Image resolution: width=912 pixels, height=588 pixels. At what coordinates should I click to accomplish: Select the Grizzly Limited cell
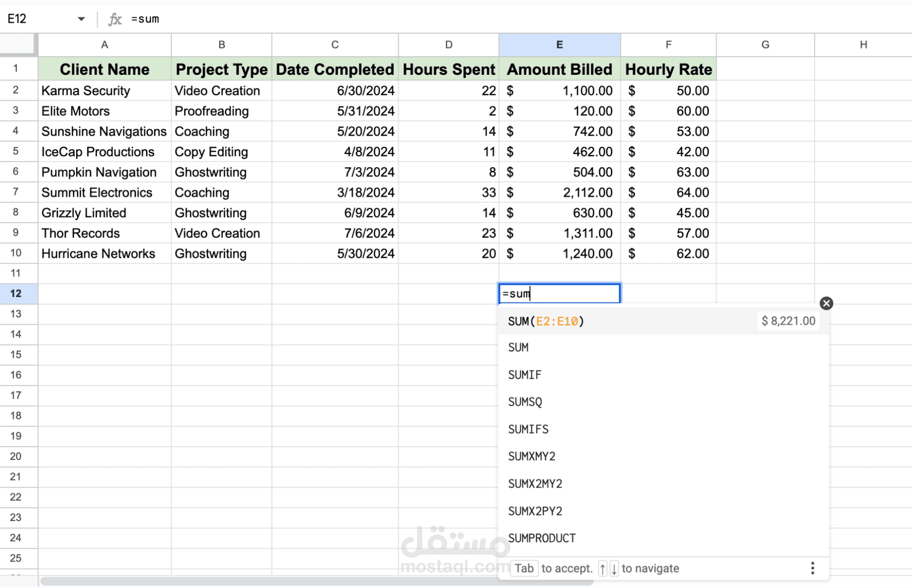(104, 213)
